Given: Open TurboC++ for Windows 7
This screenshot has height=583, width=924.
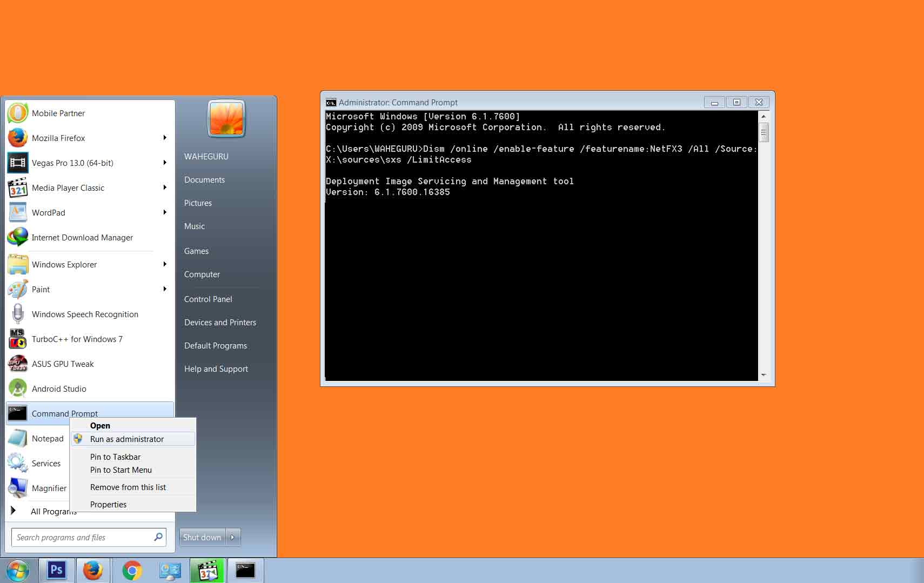Looking at the screenshot, I should click(x=77, y=339).
